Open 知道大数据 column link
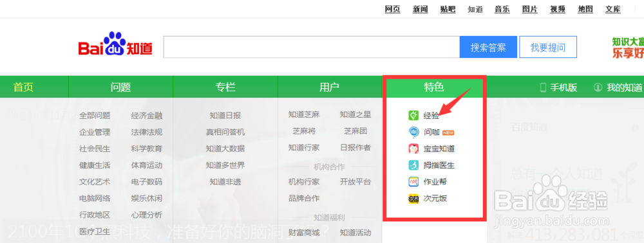Screen dimensions: 644x243 click(225, 148)
